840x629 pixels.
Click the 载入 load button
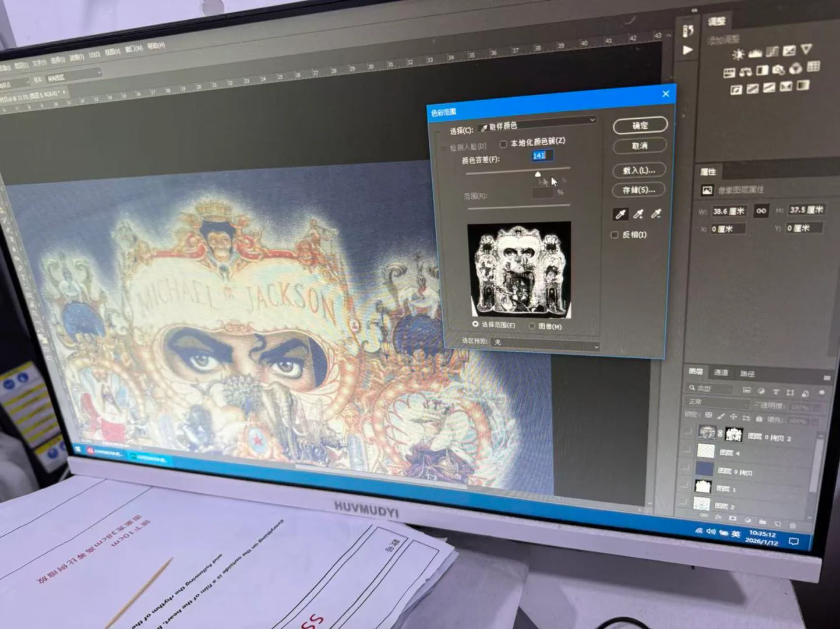point(639,170)
